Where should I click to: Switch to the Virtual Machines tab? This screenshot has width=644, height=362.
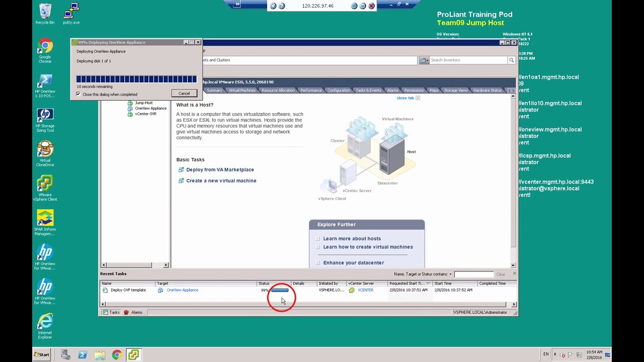coord(242,90)
